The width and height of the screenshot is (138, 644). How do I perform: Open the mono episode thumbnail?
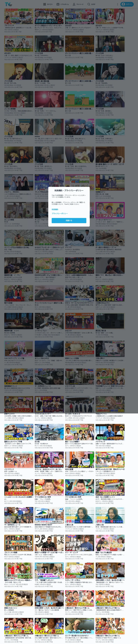pyautogui.click(x=49, y=127)
